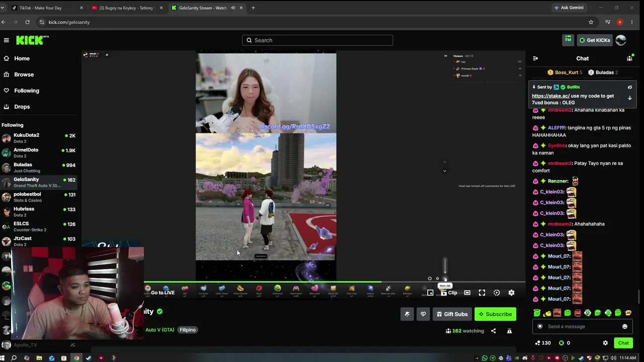Viewport: 644px width, 362px height.
Task: Go back to the previous page
Action: pos(4,22)
